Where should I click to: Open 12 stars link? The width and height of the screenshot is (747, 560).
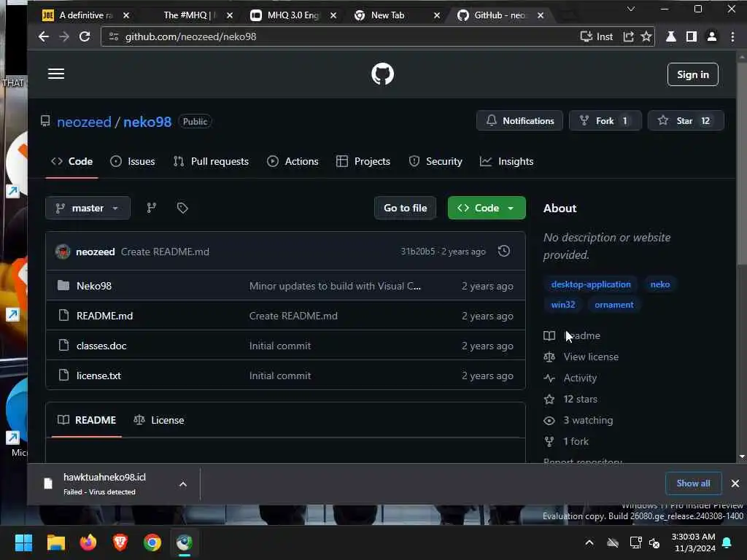580,399
